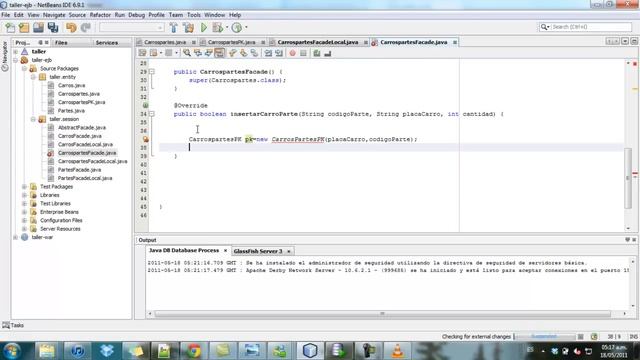The height and width of the screenshot is (360, 640).
Task: Expand the Libraries node
Action: (x=24, y=195)
